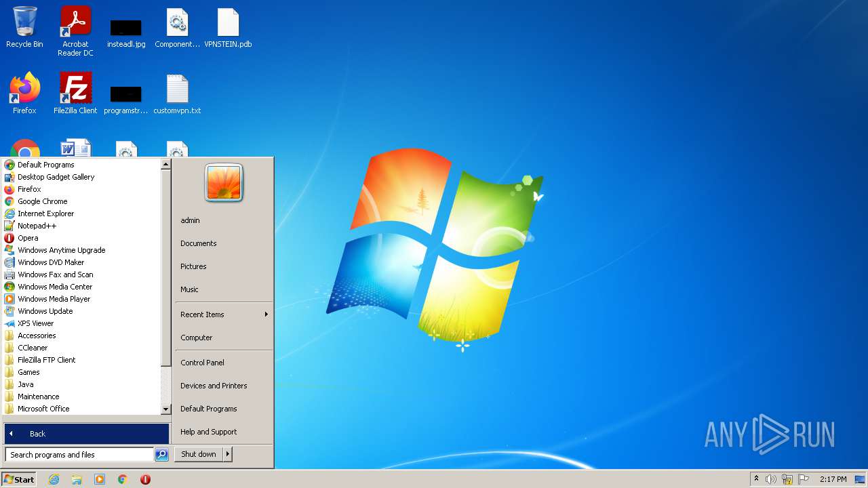
Task: Expand the Java folder
Action: (x=81, y=384)
